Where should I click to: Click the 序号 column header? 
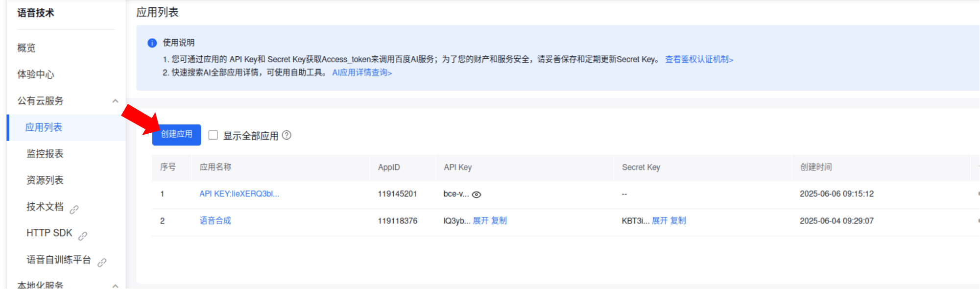point(168,168)
